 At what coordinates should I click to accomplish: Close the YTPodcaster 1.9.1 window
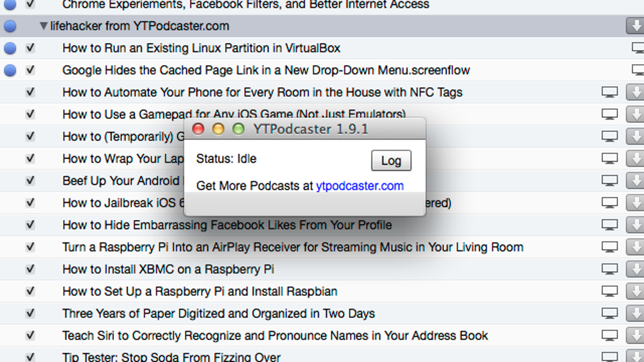pyautogui.click(x=199, y=129)
